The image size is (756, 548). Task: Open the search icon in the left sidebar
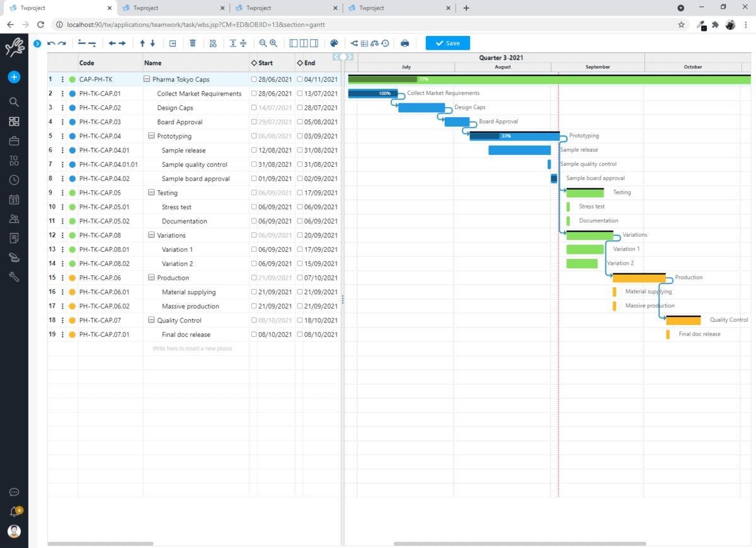point(14,102)
